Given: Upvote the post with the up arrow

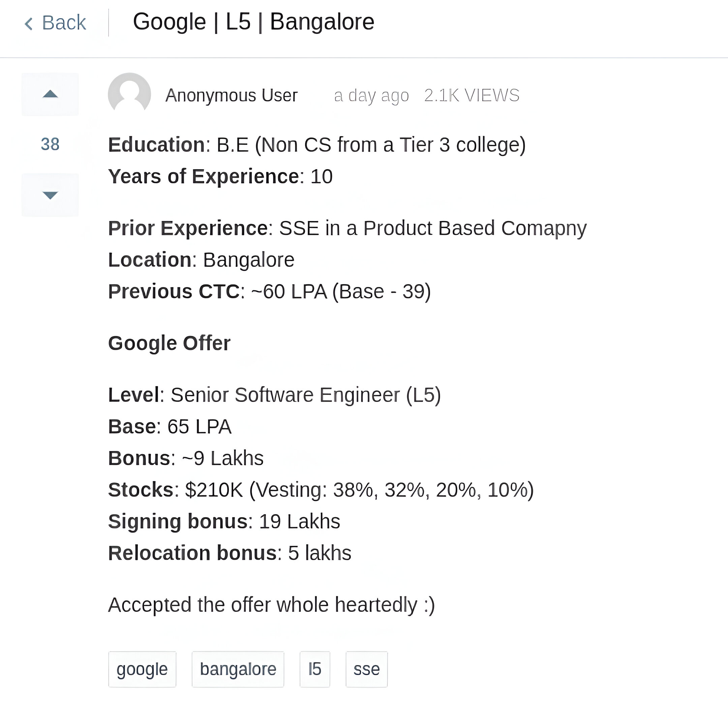Looking at the screenshot, I should (x=50, y=94).
